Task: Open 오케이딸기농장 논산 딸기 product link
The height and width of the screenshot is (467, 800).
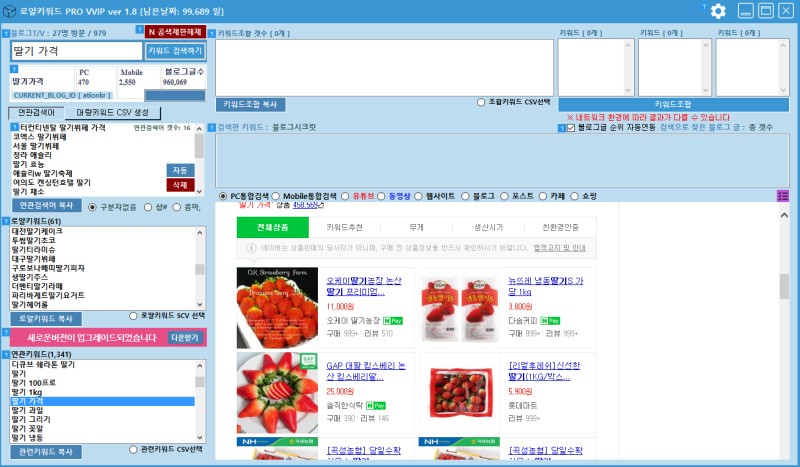Action: tap(364, 286)
